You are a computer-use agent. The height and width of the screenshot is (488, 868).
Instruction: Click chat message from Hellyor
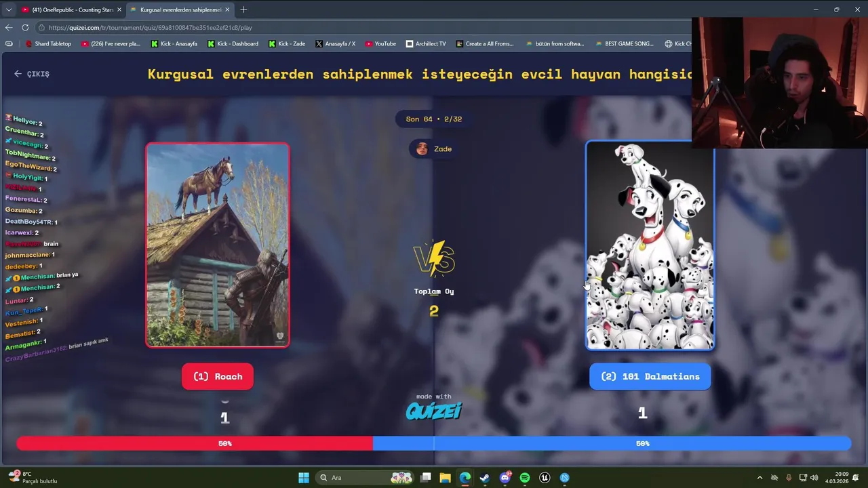pos(24,121)
